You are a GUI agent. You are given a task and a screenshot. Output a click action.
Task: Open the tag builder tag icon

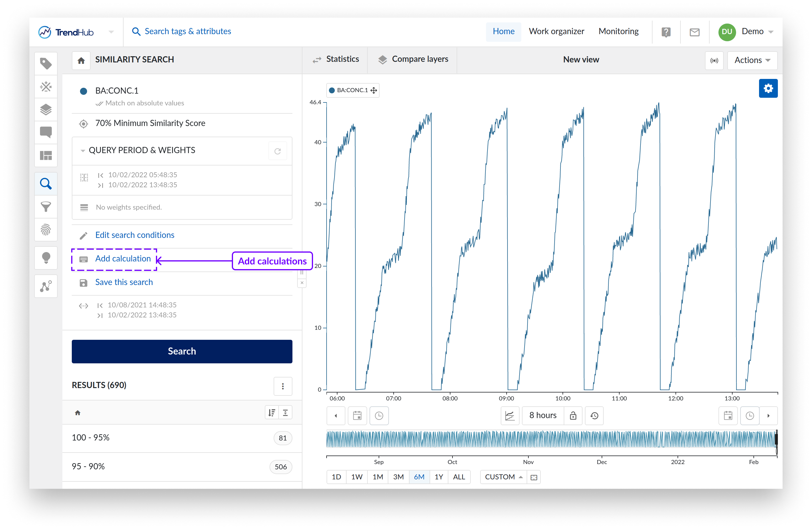tap(46, 64)
